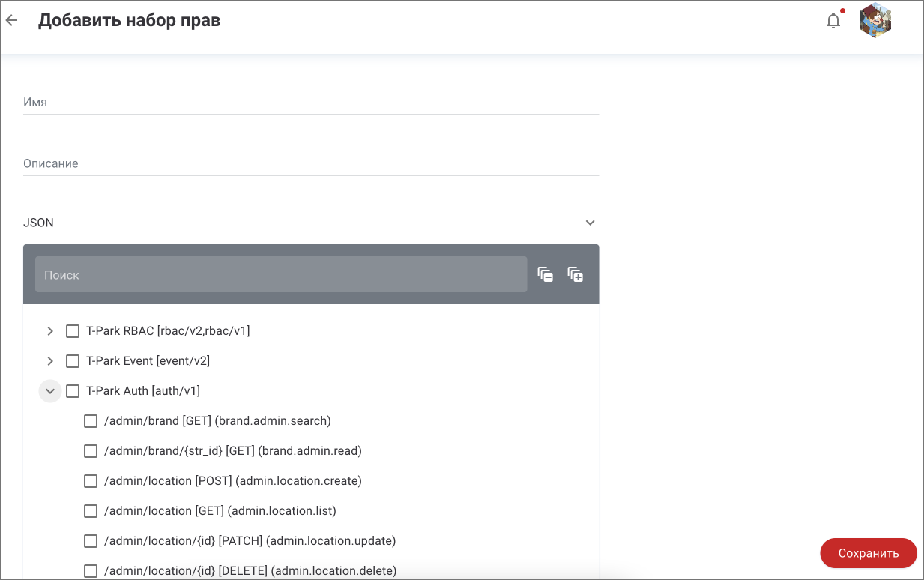
Task: Click the Поиск search box
Action: (x=281, y=275)
